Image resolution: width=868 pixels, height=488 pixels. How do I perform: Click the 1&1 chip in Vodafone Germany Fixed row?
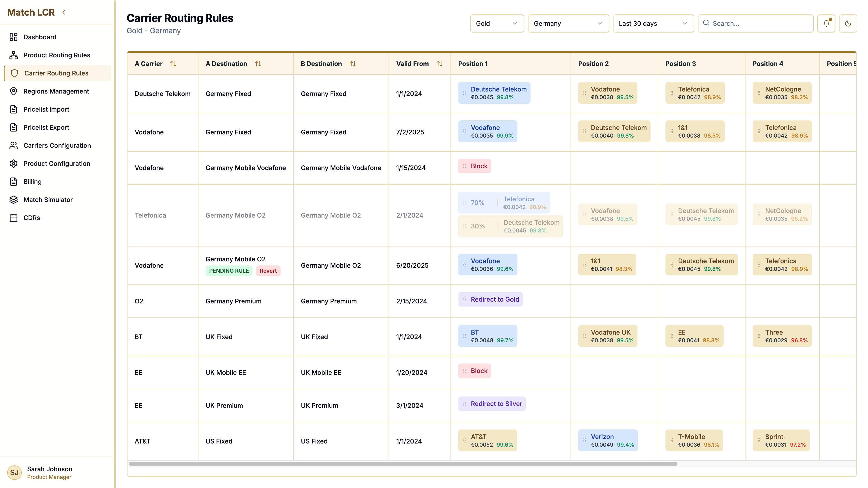tap(695, 131)
